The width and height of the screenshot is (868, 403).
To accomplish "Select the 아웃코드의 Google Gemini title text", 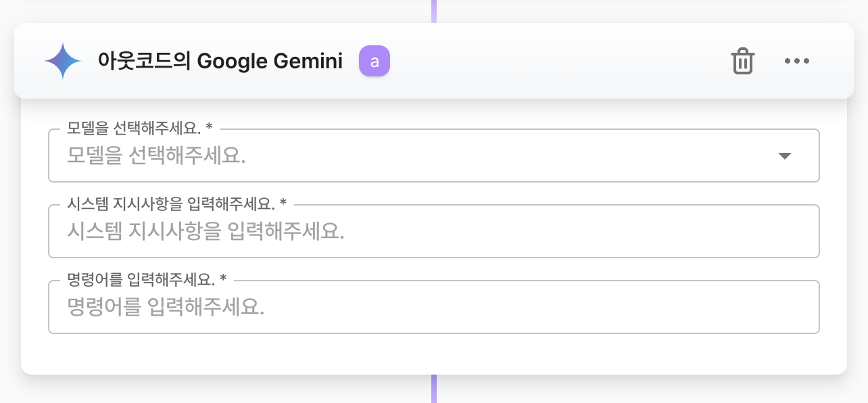I will pos(220,62).
